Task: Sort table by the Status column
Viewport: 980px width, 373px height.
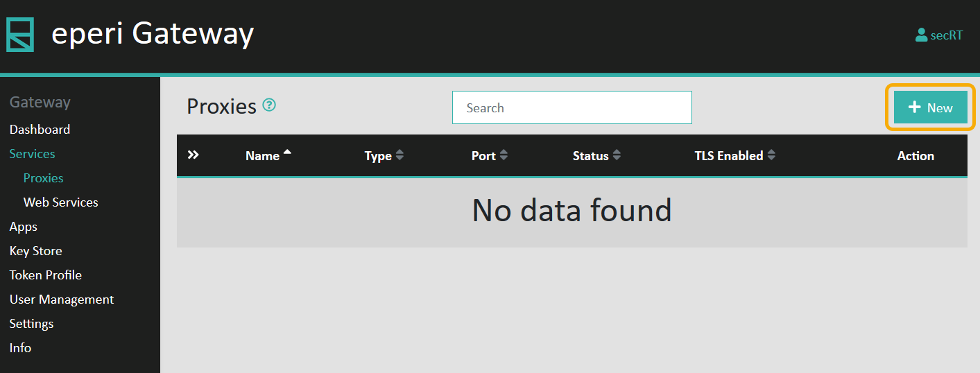Action: point(596,156)
